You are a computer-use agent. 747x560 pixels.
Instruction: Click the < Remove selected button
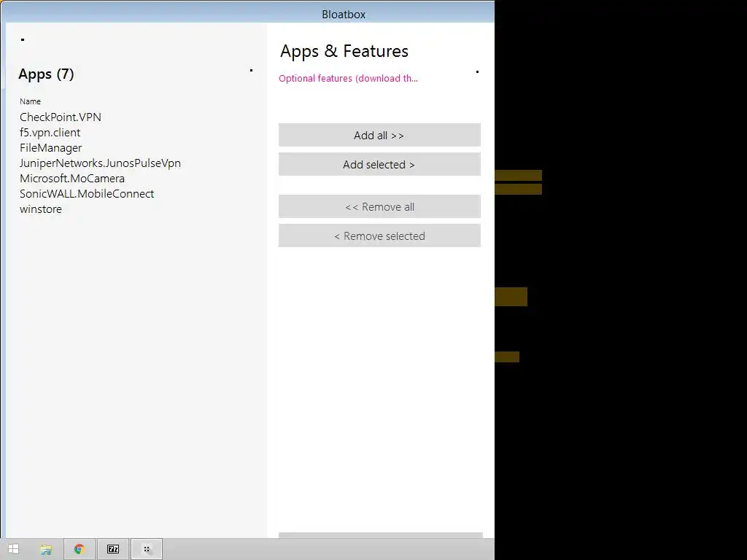point(379,236)
